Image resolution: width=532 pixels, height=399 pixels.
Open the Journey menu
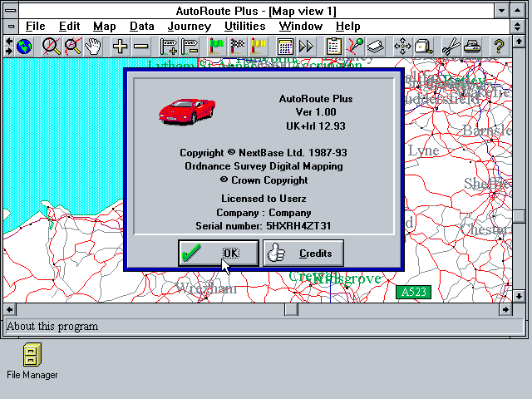coord(190,26)
